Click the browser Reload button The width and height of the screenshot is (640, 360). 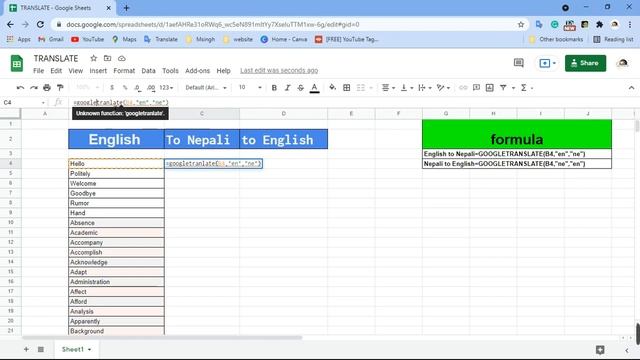(40, 24)
